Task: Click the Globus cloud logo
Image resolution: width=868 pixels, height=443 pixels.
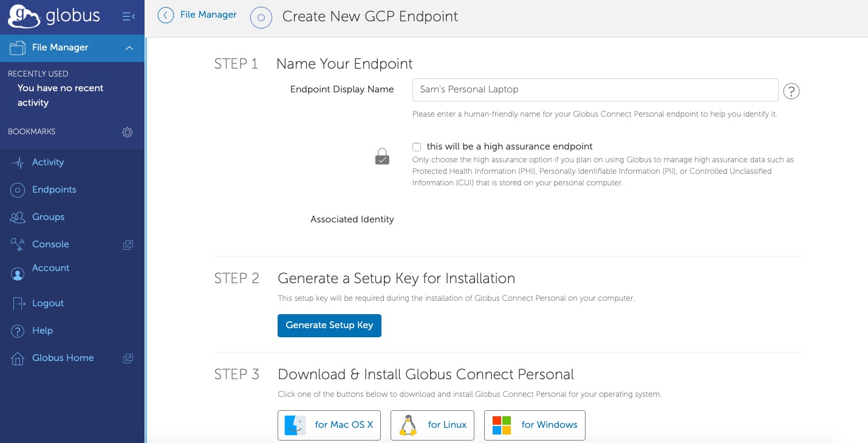Action: (x=24, y=16)
